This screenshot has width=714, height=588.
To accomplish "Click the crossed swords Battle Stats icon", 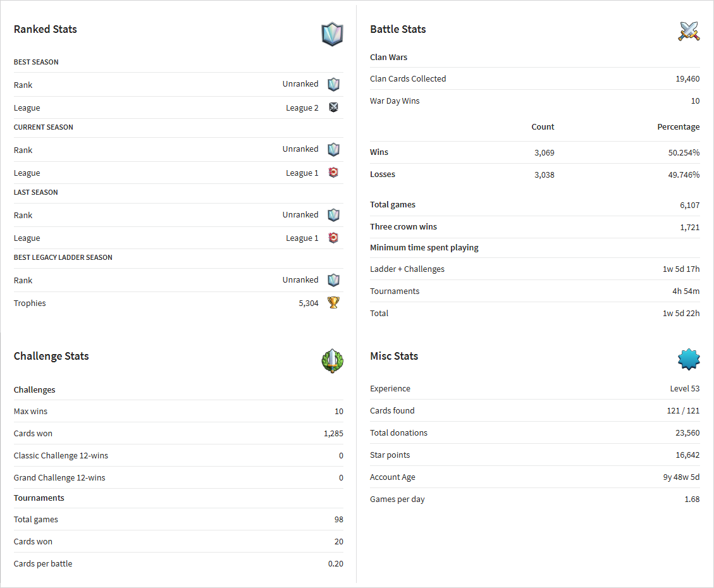I will 689,32.
